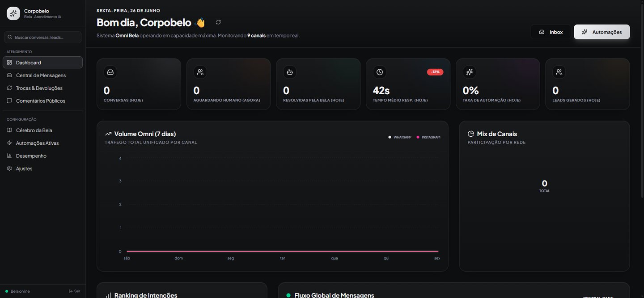The width and height of the screenshot is (644, 298).
Task: Open Ajustes settings page
Action: point(43,168)
